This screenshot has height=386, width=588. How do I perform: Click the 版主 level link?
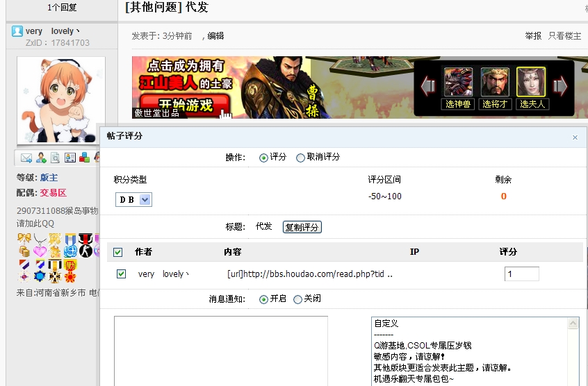[x=49, y=178]
